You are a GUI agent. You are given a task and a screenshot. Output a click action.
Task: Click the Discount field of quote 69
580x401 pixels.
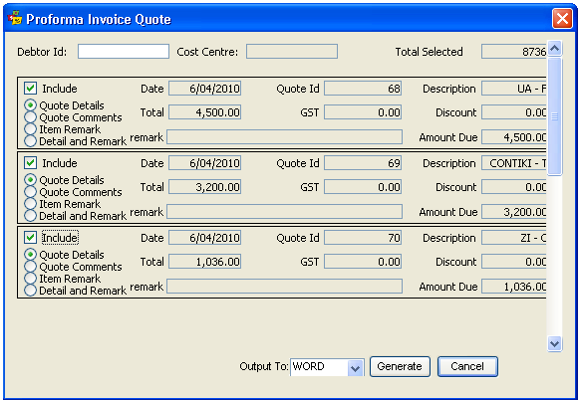tap(514, 187)
